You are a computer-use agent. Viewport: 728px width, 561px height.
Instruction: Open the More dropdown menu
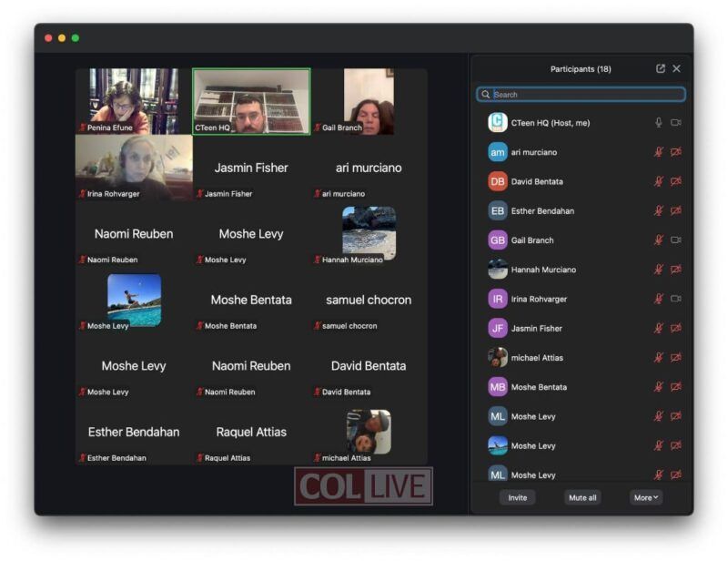pyautogui.click(x=646, y=497)
